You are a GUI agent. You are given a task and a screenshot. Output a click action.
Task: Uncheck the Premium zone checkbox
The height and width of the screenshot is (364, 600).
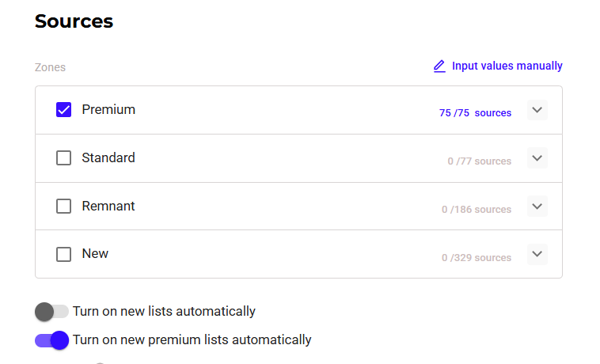pyautogui.click(x=64, y=110)
